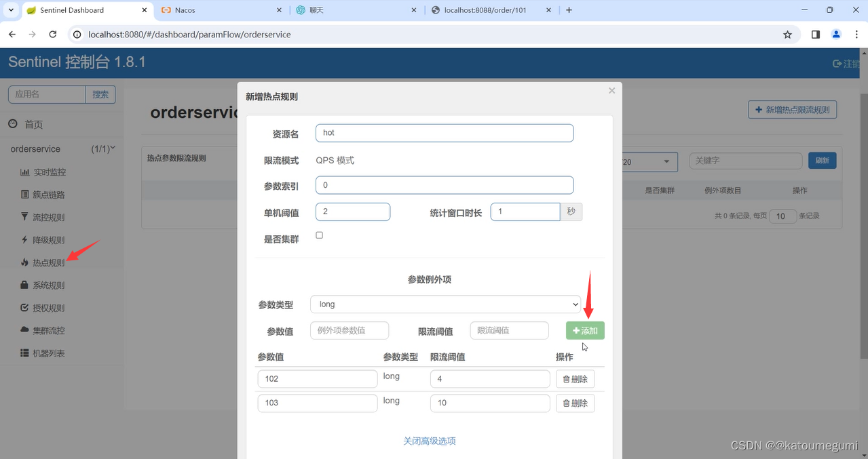Close the Sentinel Dashboard tab

click(143, 10)
